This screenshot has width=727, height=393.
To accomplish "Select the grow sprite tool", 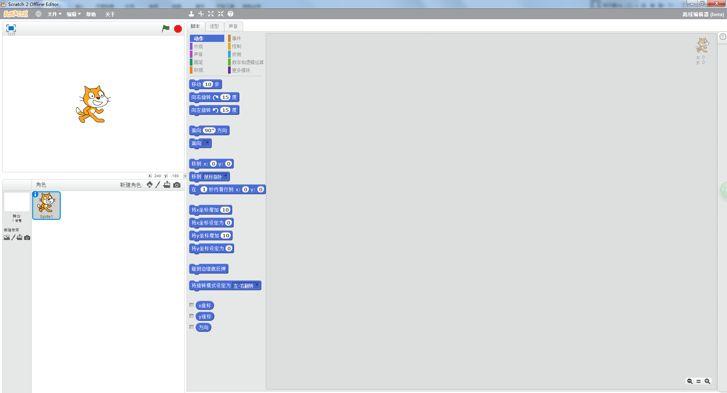I will [x=210, y=14].
